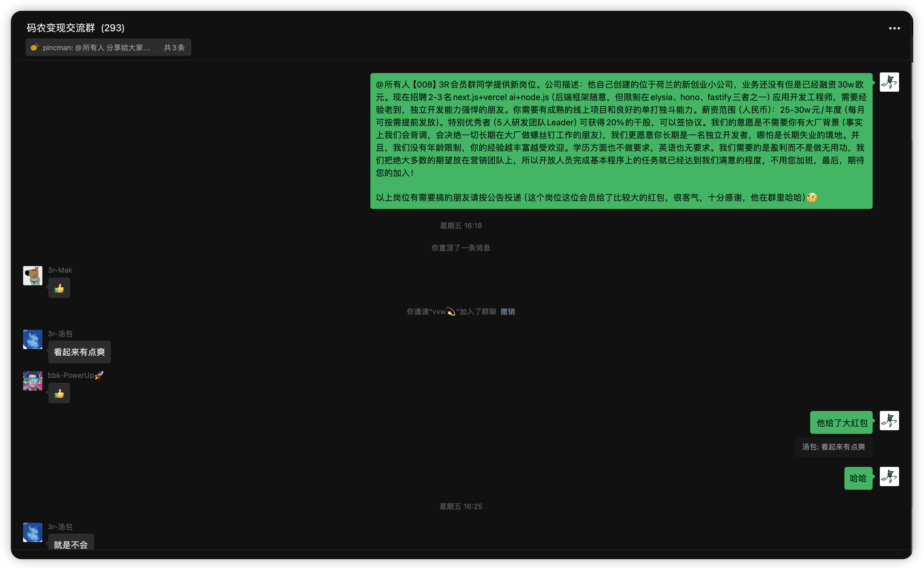Click 3r-汤包's blue avatar beside 看起来有点爽
The height and width of the screenshot is (570, 924).
pos(33,339)
